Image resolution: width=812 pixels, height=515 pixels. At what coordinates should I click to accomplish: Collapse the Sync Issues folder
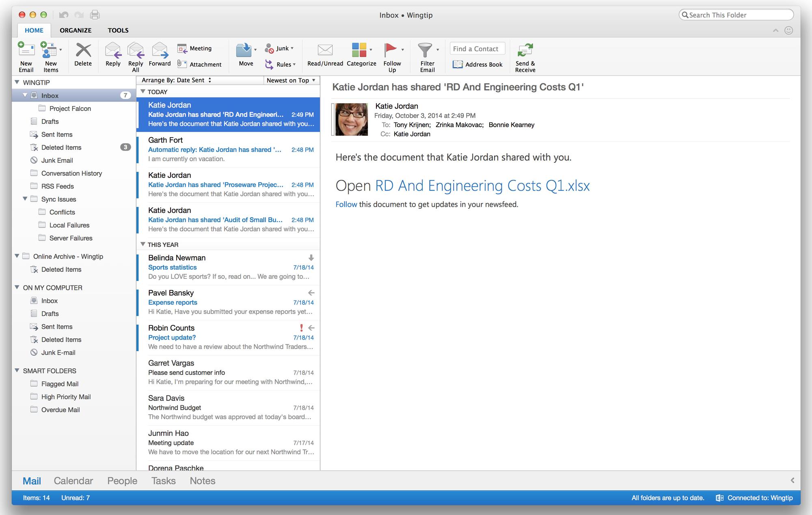tap(25, 199)
